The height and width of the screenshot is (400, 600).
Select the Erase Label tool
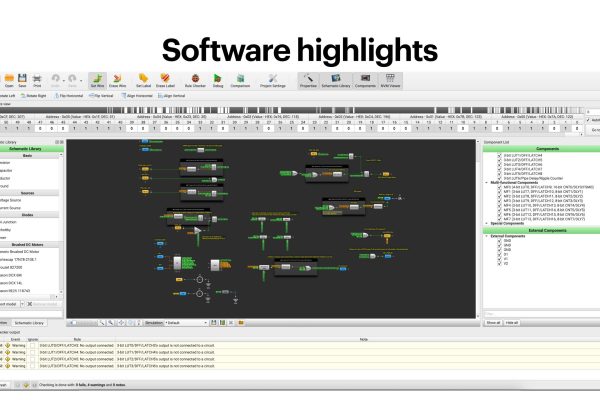coord(165,80)
